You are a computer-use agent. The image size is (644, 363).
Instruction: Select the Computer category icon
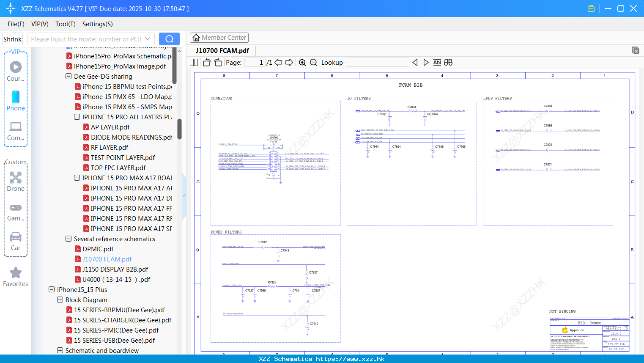pyautogui.click(x=16, y=131)
